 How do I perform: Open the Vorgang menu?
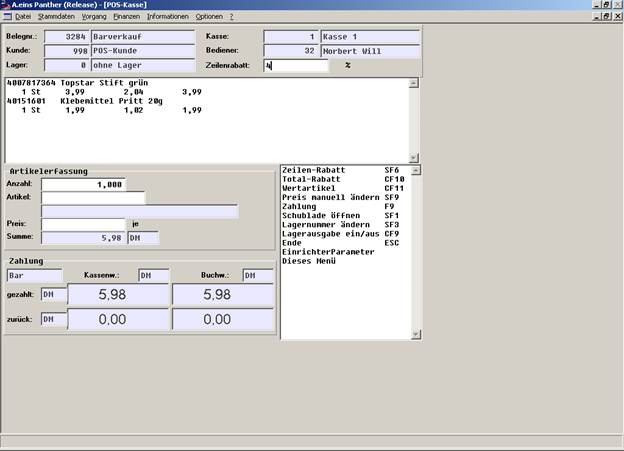(94, 16)
